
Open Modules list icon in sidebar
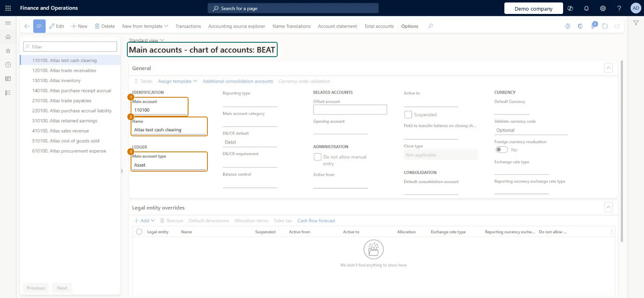click(8, 93)
